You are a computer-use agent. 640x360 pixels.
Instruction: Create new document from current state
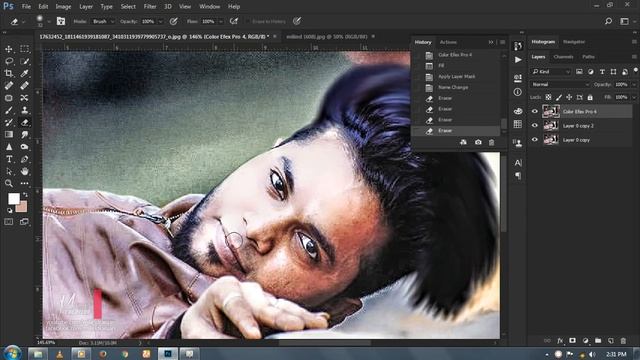click(x=463, y=142)
